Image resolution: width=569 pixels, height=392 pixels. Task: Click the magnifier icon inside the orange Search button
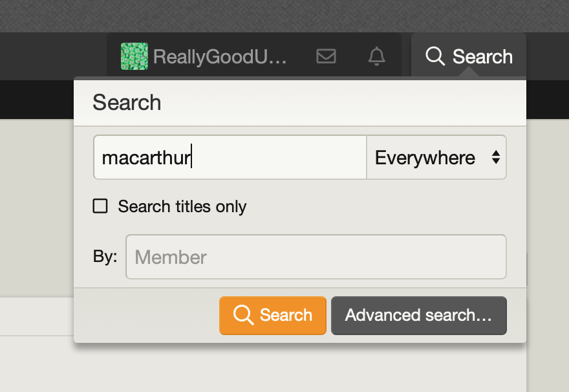(243, 315)
